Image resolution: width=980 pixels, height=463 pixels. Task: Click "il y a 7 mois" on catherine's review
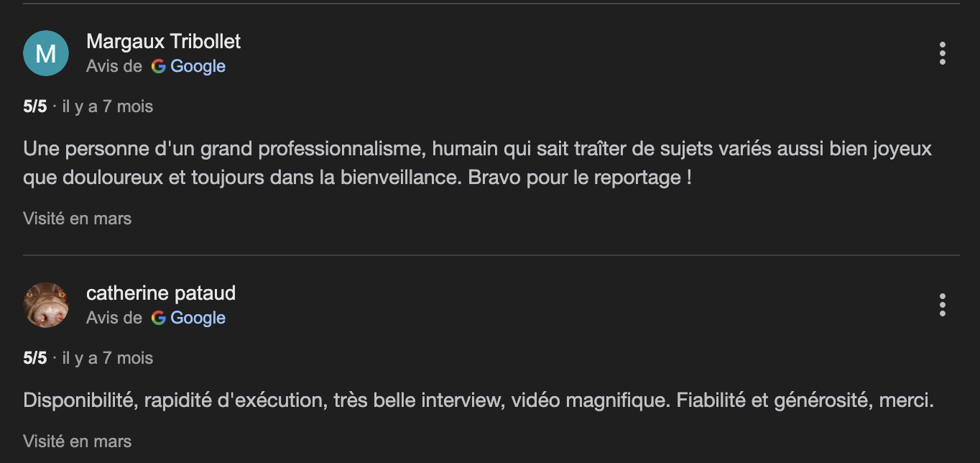point(108,358)
